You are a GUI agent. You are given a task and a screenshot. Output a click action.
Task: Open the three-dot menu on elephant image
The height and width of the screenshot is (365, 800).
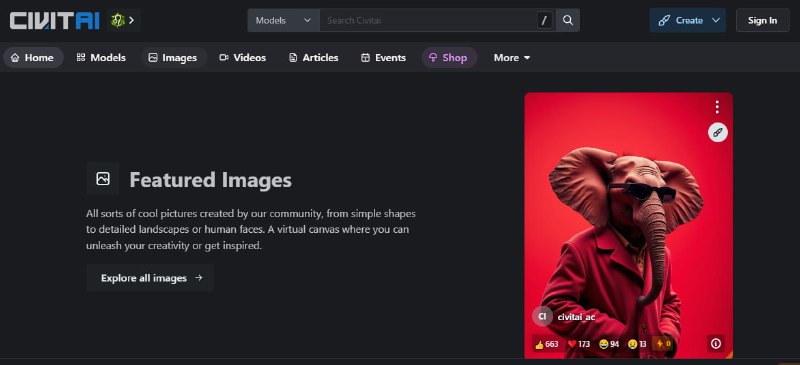coord(717,107)
